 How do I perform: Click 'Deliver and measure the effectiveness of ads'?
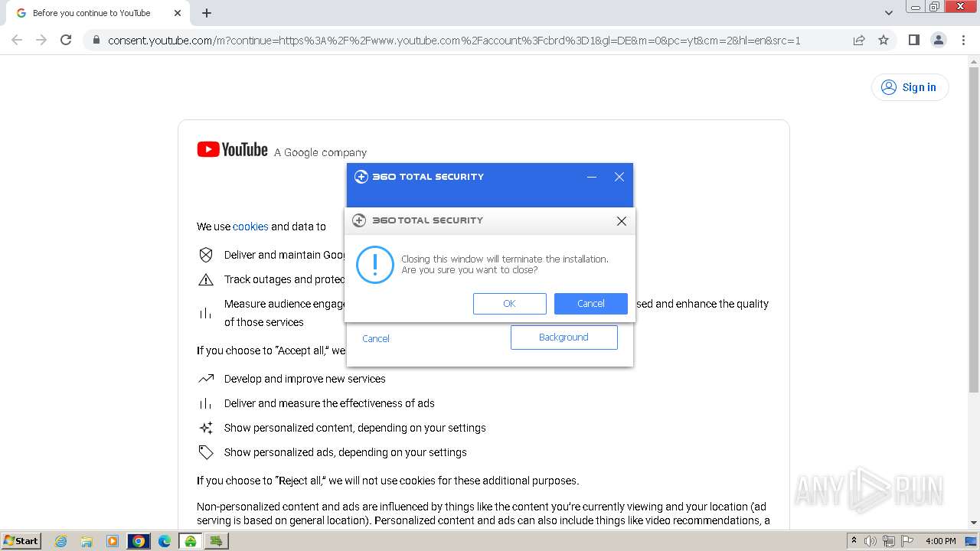coord(329,403)
